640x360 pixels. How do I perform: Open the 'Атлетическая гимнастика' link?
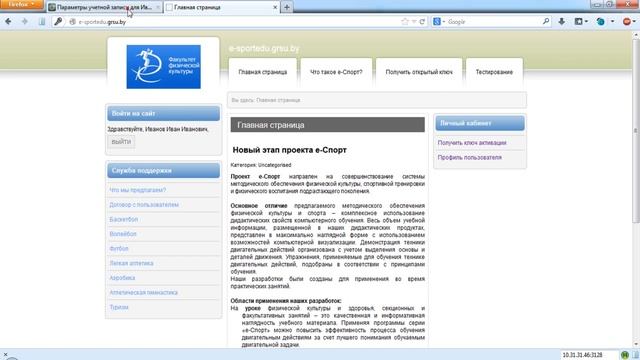tap(143, 293)
